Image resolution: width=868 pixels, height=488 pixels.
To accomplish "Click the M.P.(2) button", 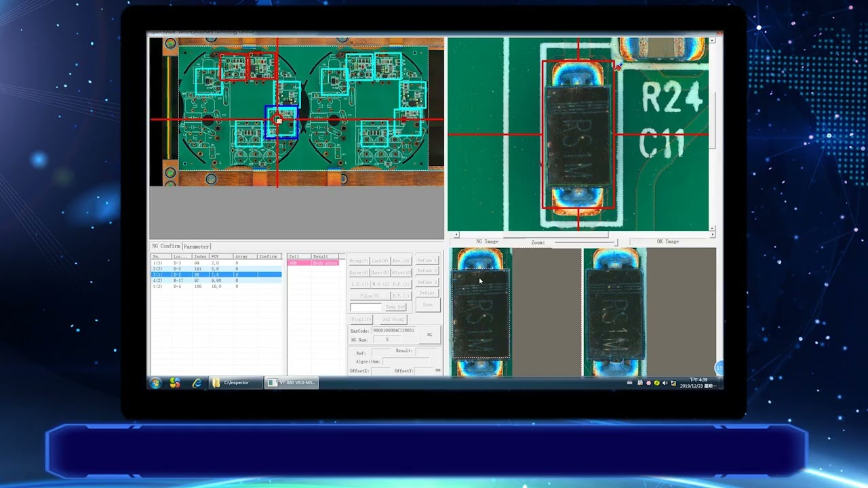I will 380,284.
